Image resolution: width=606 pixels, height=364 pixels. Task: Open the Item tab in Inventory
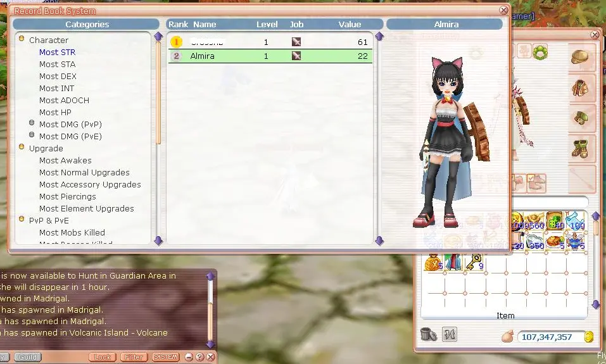click(505, 316)
